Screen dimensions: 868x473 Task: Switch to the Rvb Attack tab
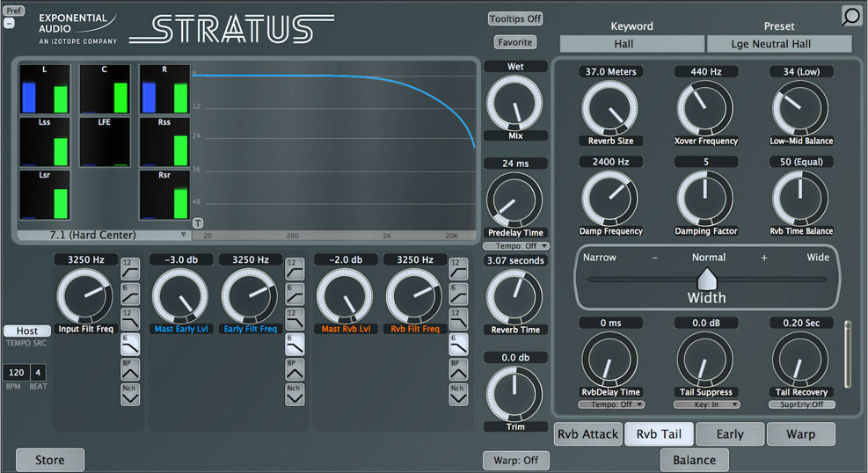coord(588,433)
